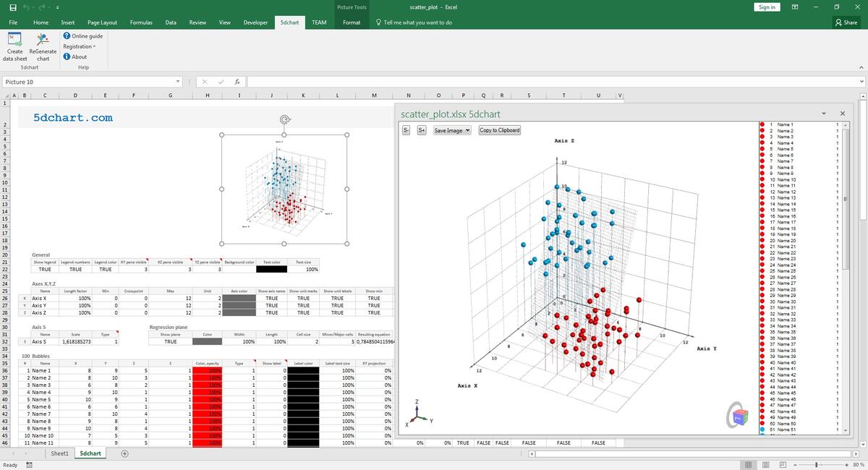Collapse the ribbon with the chevron
Image resolution: width=868 pixels, height=470 pixels.
click(x=861, y=67)
